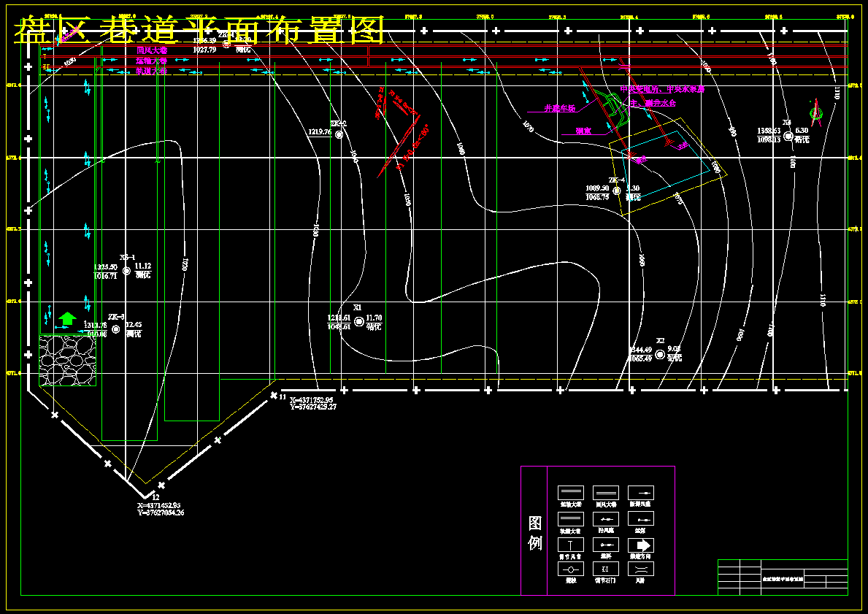Click the ZK-1 borehole marker
The height and width of the screenshot is (614, 868).
(x=226, y=45)
